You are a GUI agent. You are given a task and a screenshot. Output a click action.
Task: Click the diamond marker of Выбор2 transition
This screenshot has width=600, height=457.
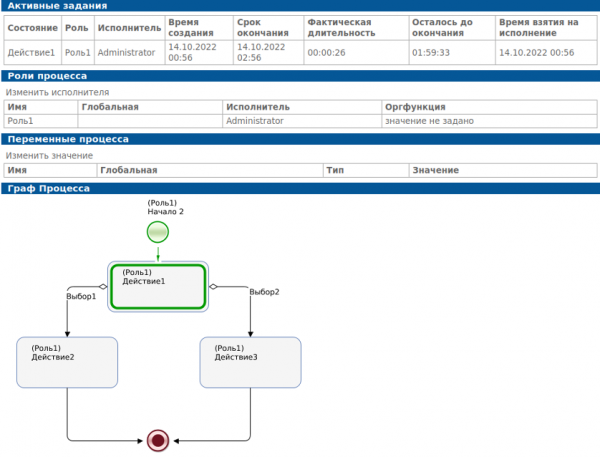(x=213, y=286)
